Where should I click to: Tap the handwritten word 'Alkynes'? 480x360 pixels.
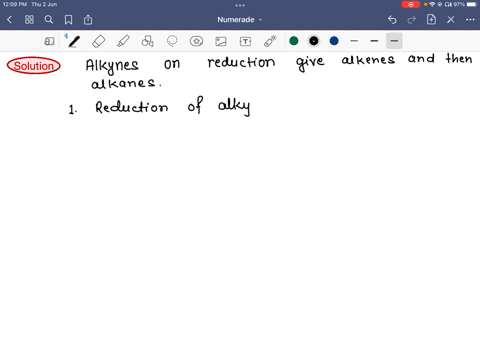(x=112, y=66)
